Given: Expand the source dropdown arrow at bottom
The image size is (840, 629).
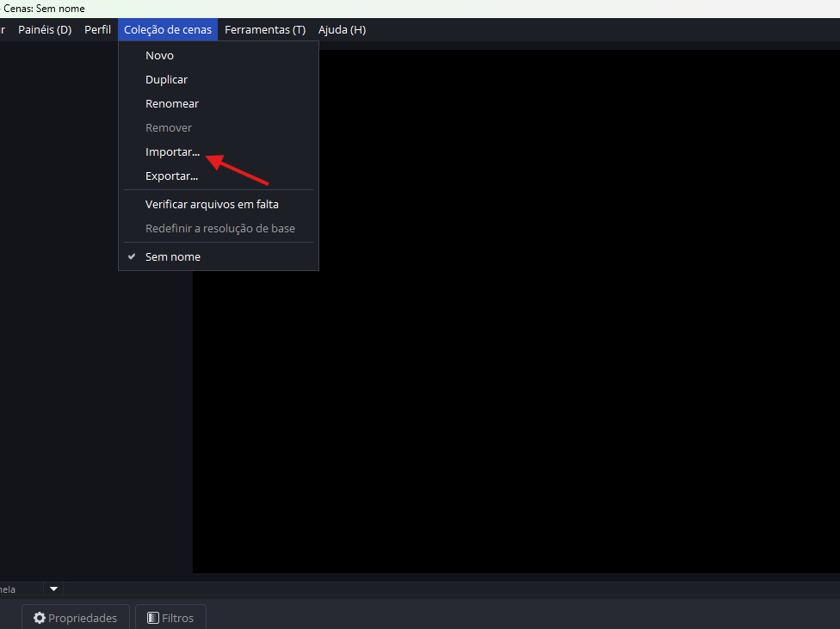Looking at the screenshot, I should click(53, 589).
